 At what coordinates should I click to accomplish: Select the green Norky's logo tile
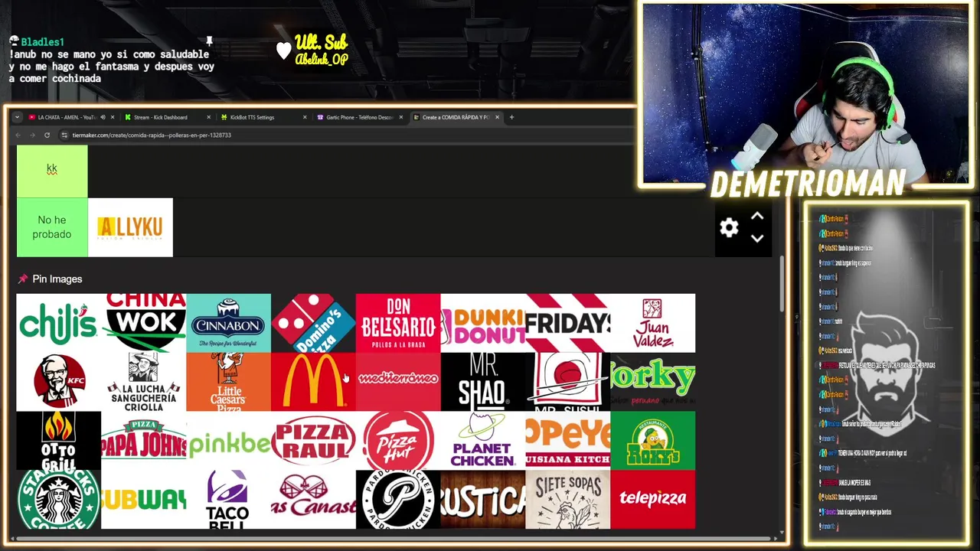[x=653, y=382]
